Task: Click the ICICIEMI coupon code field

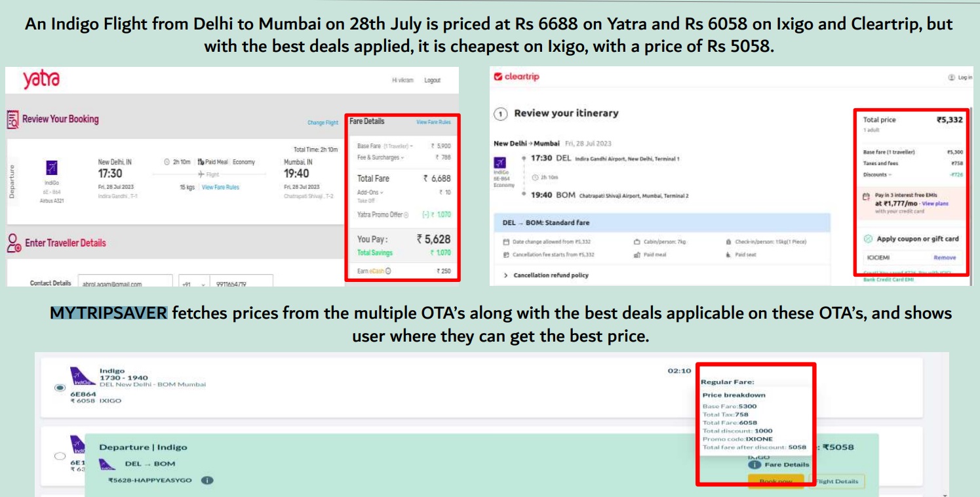Action: click(897, 258)
